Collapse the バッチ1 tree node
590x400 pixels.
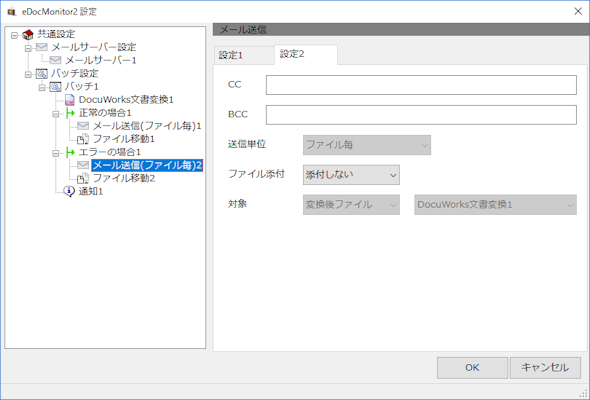tap(42, 88)
